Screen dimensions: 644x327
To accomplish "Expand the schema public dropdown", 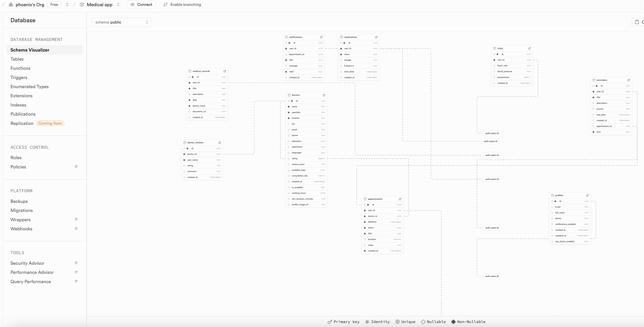I will (x=122, y=22).
